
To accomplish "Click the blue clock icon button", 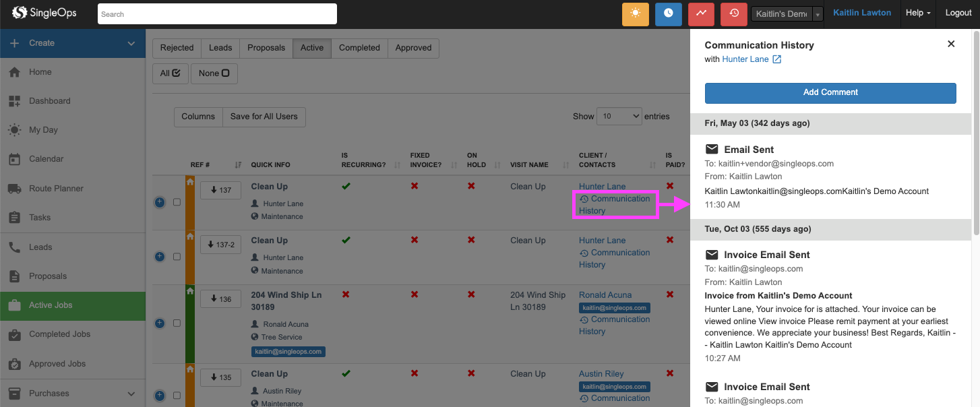I will click(x=668, y=13).
